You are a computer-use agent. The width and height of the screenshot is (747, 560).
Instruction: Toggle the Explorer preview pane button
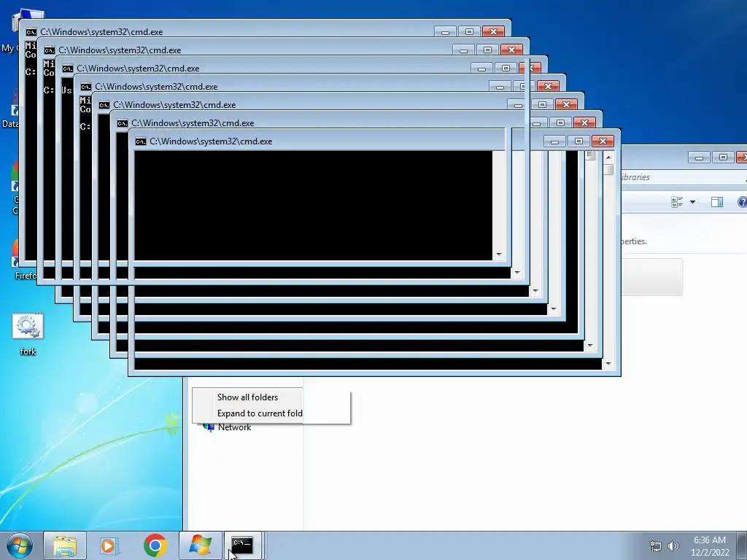(717, 202)
